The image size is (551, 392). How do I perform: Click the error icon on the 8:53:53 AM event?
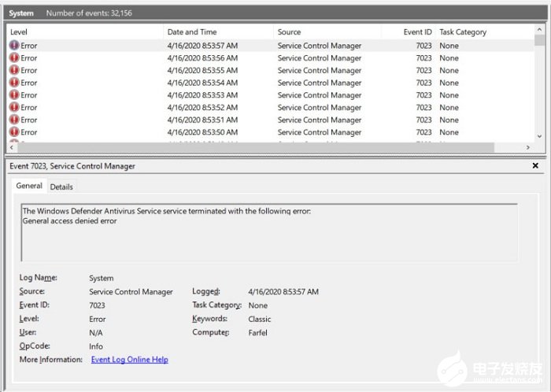tap(14, 94)
